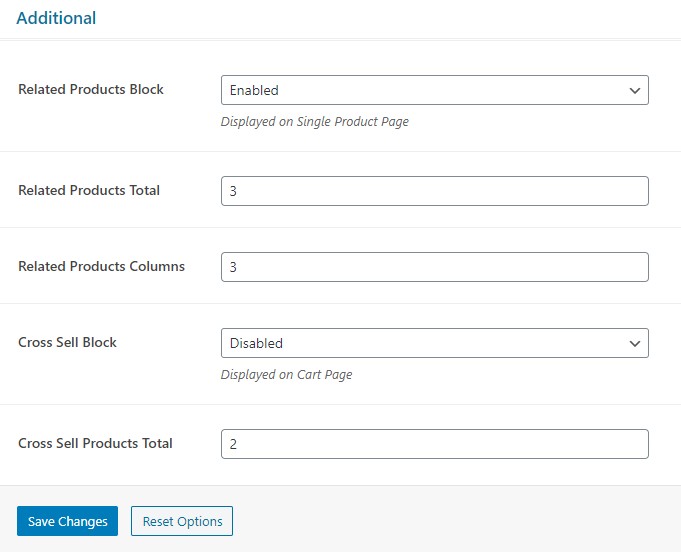Click the Related Products Block label
This screenshot has height=552, width=681.
point(91,89)
